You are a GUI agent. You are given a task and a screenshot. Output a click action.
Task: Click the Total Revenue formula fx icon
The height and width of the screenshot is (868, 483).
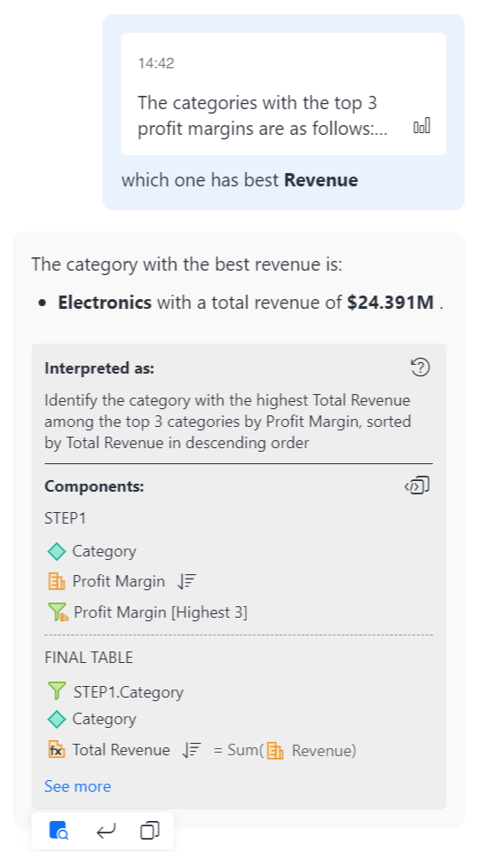[x=57, y=750]
